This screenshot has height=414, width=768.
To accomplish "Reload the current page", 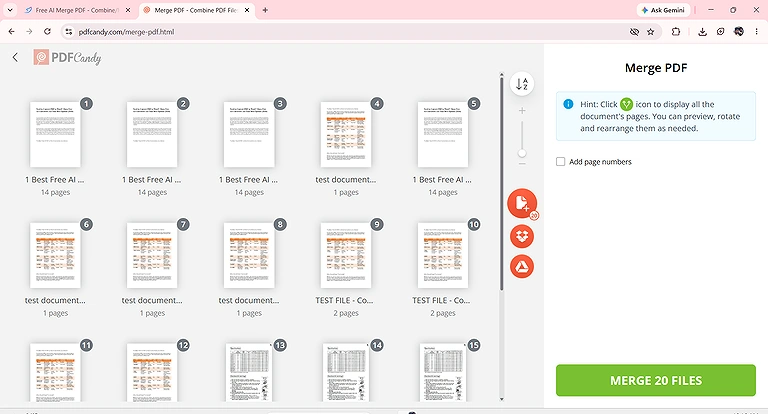I will click(47, 32).
